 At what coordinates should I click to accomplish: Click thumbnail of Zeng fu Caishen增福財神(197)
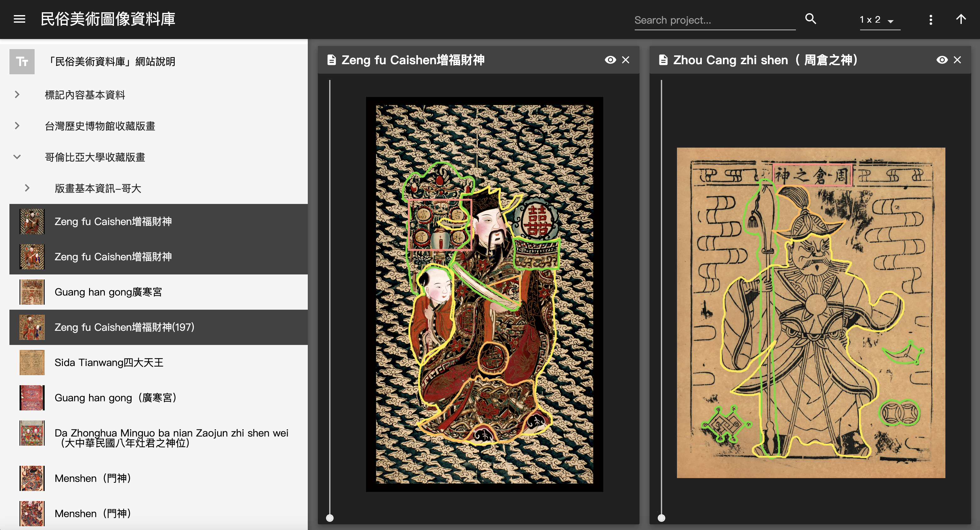(32, 327)
